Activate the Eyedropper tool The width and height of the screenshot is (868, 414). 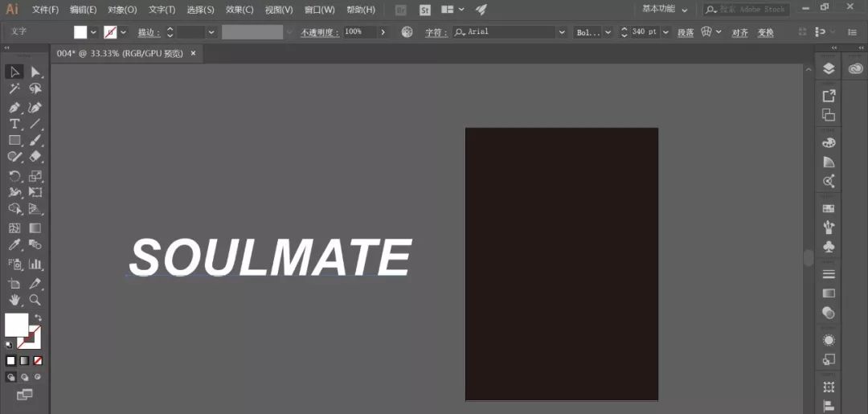(14, 245)
